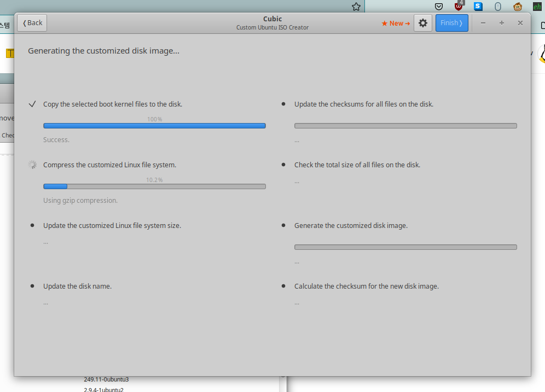
Task: Click 'Calculate the checksum for the new disk image'
Action: (367, 286)
